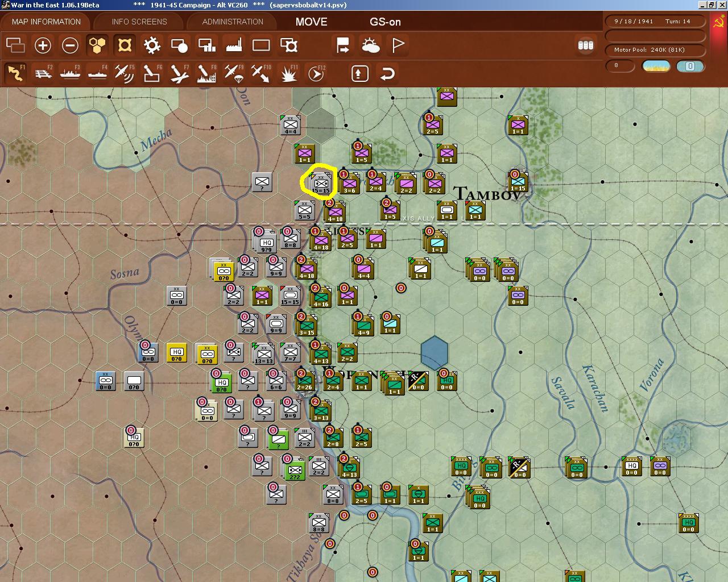Image resolution: width=728 pixels, height=582 pixels.
Task: Click the Motor Pool 240K (81K) readout
Action: tap(655, 50)
